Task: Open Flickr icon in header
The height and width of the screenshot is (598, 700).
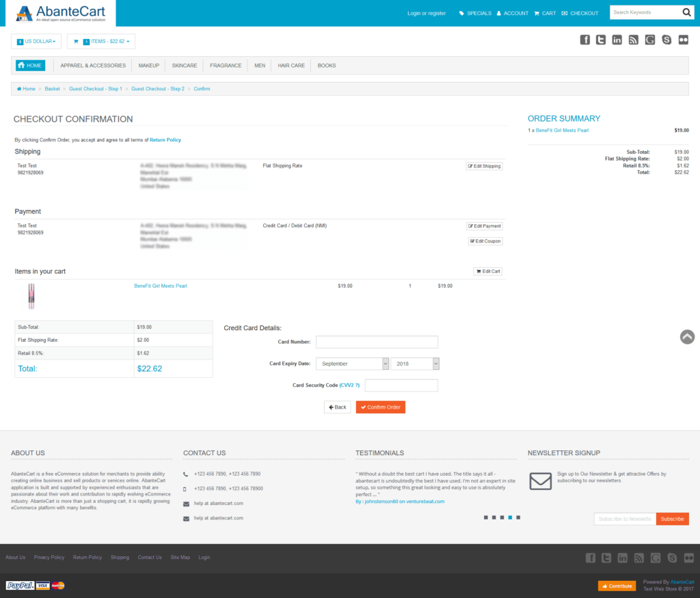Action: 684,40
